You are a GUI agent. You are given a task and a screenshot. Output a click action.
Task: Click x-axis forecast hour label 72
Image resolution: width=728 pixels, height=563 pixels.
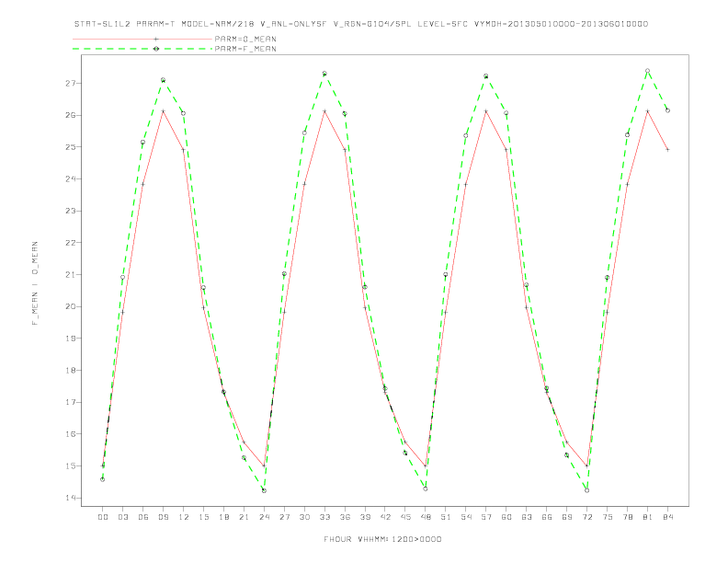[586, 517]
